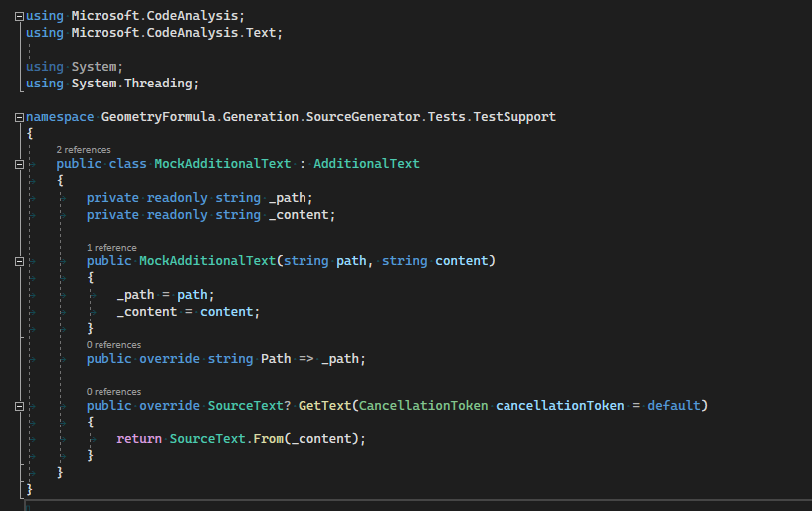
Task: Click MockAdditionalText in the class declaration
Action: point(223,164)
